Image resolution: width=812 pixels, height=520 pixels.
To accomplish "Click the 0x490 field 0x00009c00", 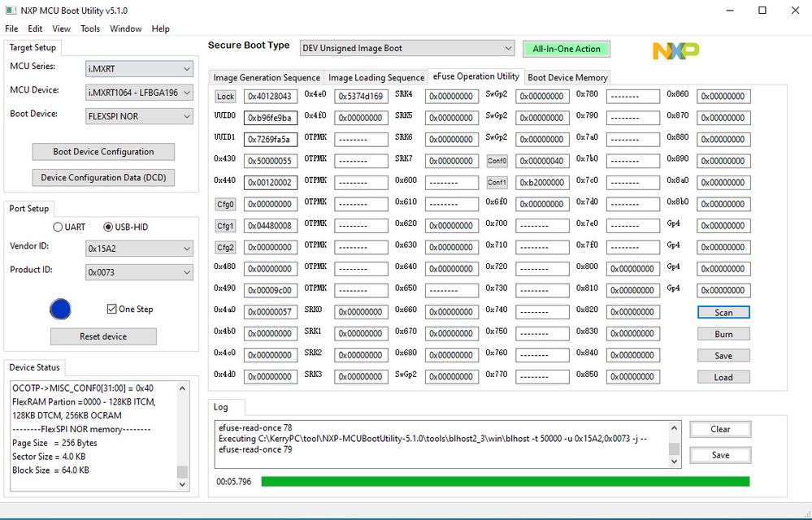I will coord(271,291).
